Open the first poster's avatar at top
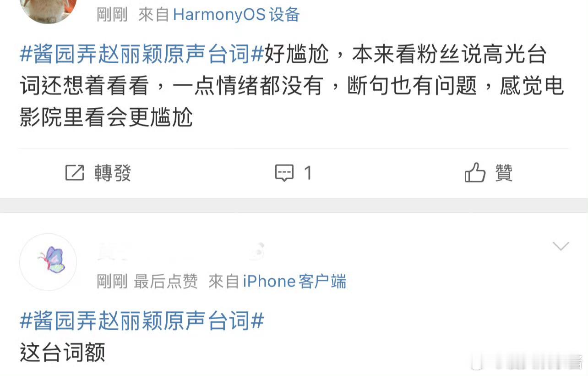This screenshot has width=588, height=376. [48, 9]
